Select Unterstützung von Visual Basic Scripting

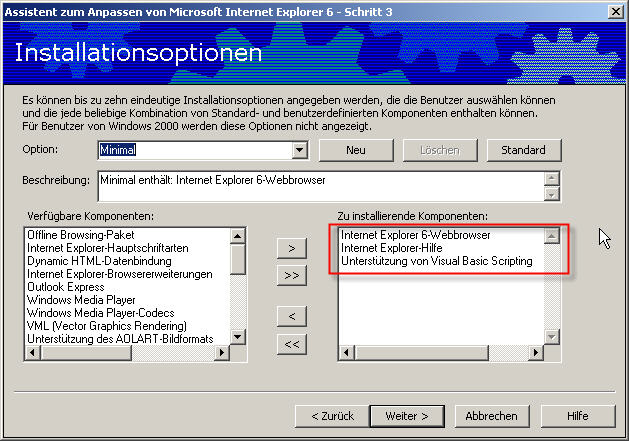[x=436, y=261]
